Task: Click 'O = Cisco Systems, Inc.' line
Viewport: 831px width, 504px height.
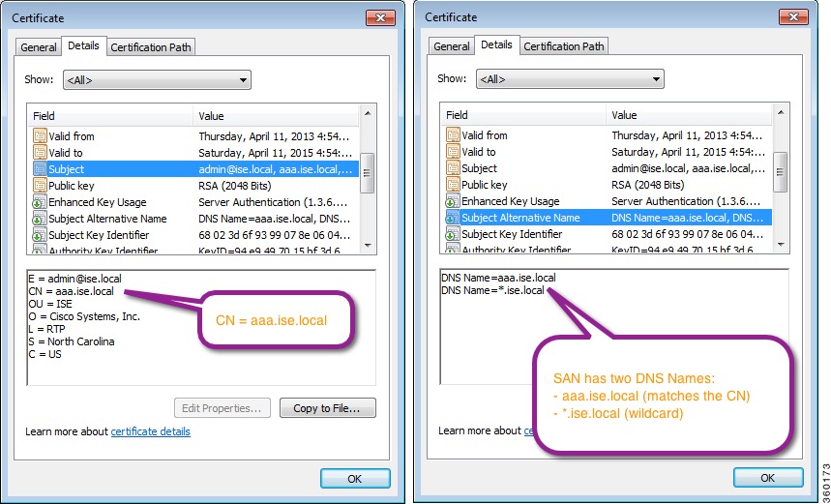Action: [84, 316]
